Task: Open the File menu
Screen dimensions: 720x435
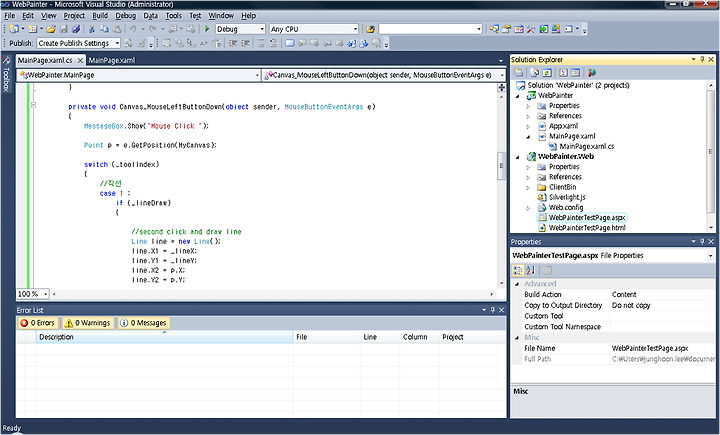Action: [10, 16]
